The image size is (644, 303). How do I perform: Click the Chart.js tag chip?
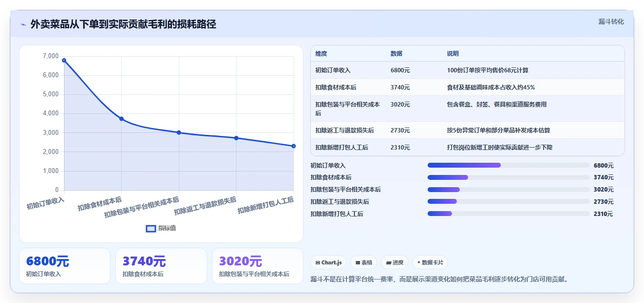pos(328,262)
